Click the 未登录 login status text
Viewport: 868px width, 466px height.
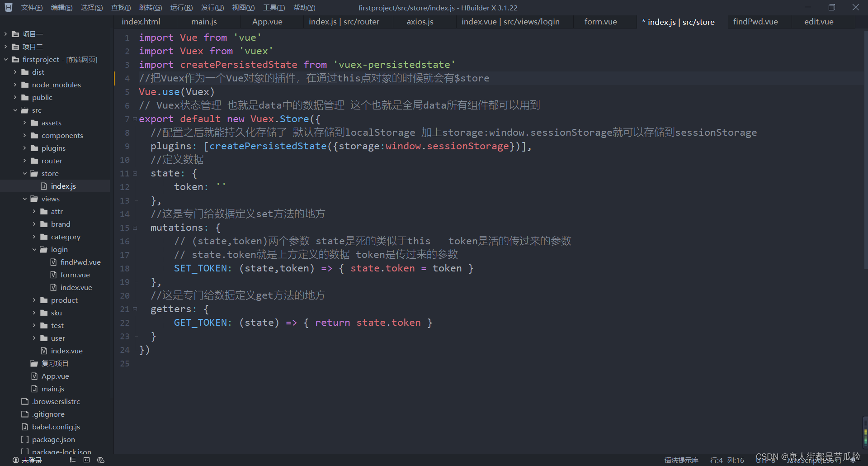tap(32, 460)
